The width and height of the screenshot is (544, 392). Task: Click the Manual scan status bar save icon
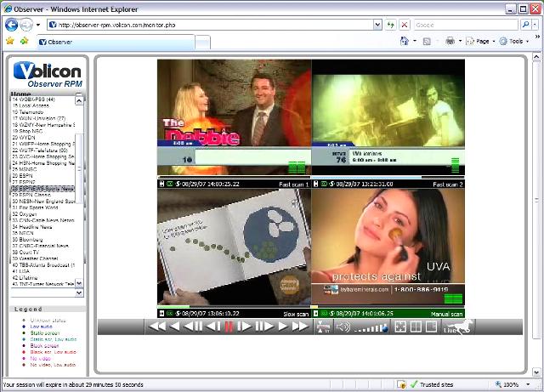click(315, 314)
